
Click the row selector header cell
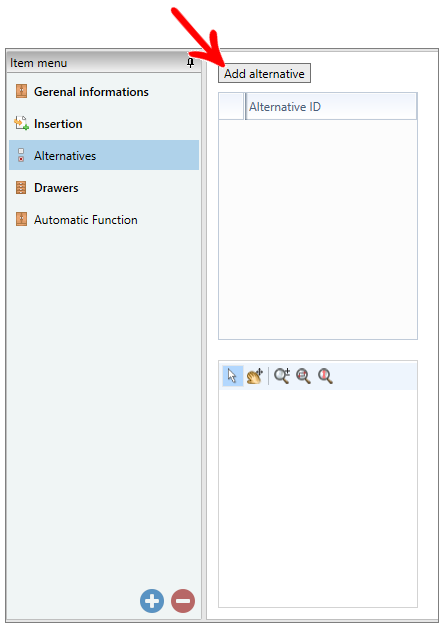pyautogui.click(x=231, y=106)
